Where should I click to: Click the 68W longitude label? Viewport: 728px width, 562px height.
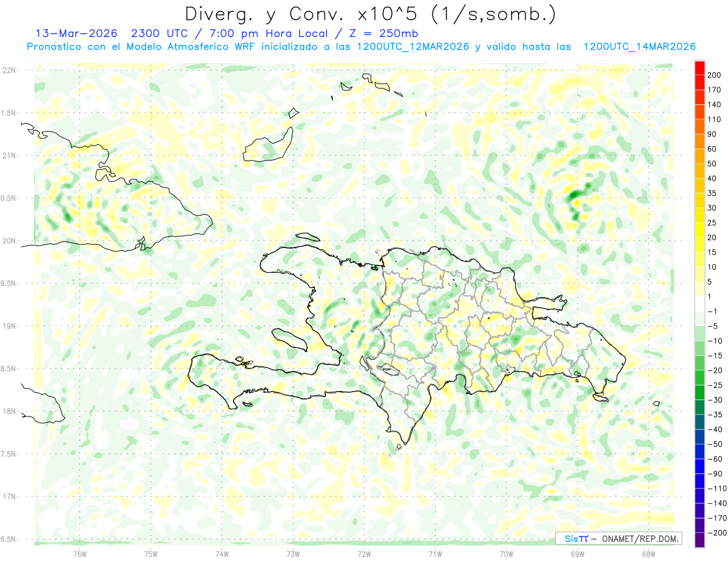coord(648,554)
